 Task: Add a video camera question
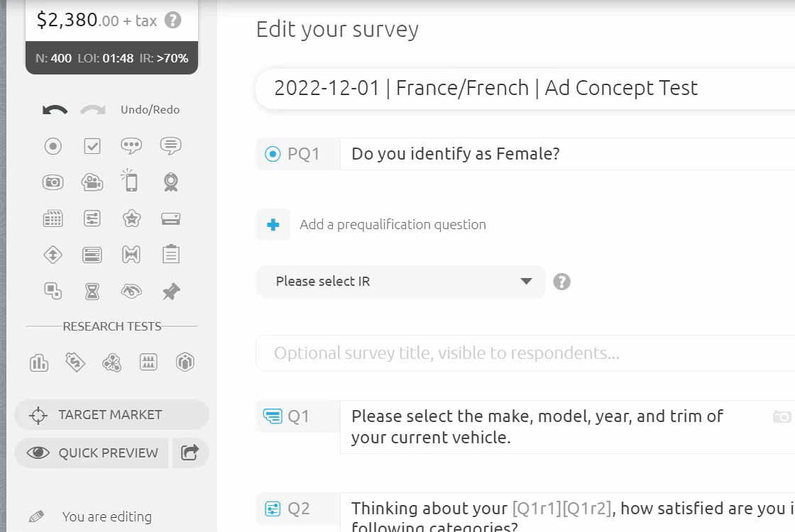click(x=92, y=182)
